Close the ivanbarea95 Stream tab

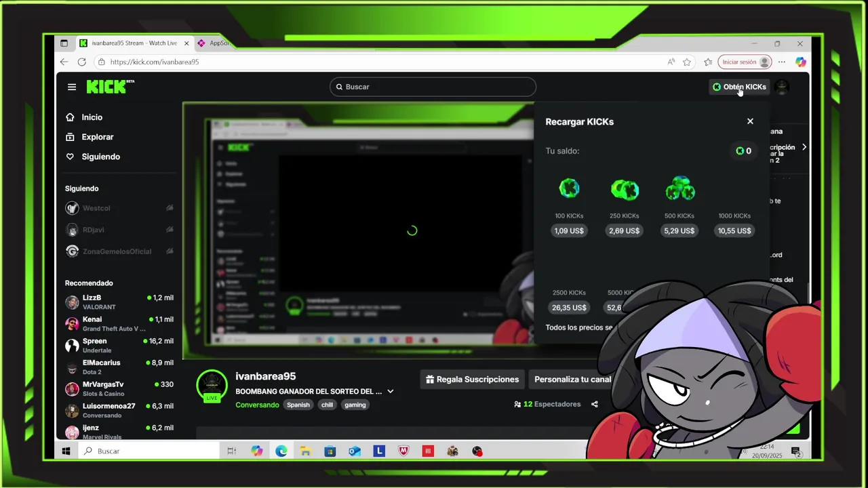coord(186,43)
